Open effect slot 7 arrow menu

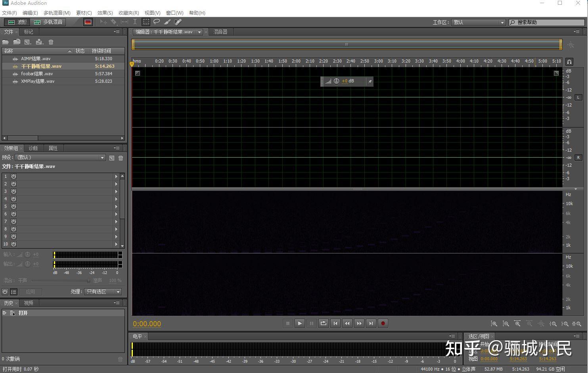(116, 221)
